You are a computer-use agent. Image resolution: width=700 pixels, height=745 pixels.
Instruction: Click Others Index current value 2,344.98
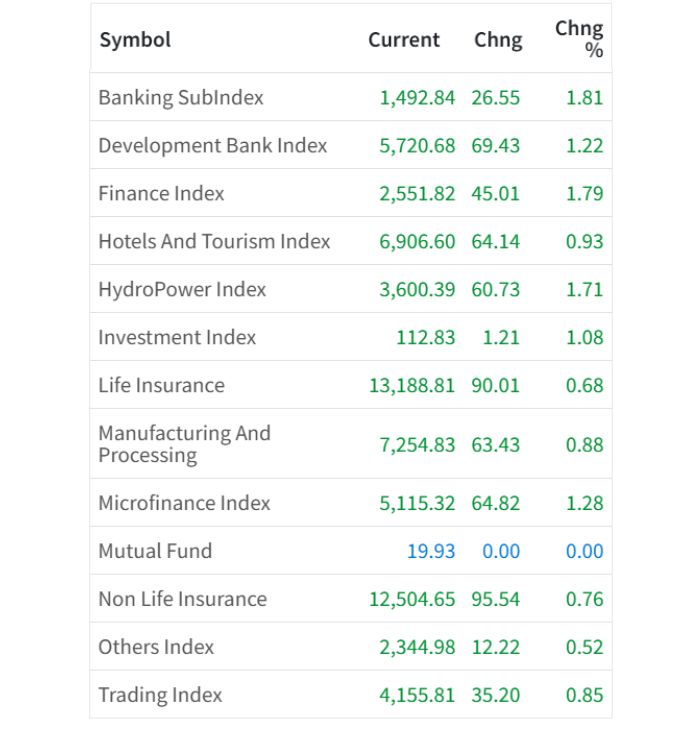click(417, 648)
